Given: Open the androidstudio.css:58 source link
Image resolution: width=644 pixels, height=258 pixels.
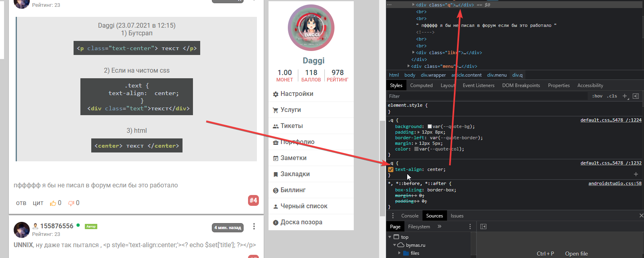Looking at the screenshot, I should [x=615, y=184].
